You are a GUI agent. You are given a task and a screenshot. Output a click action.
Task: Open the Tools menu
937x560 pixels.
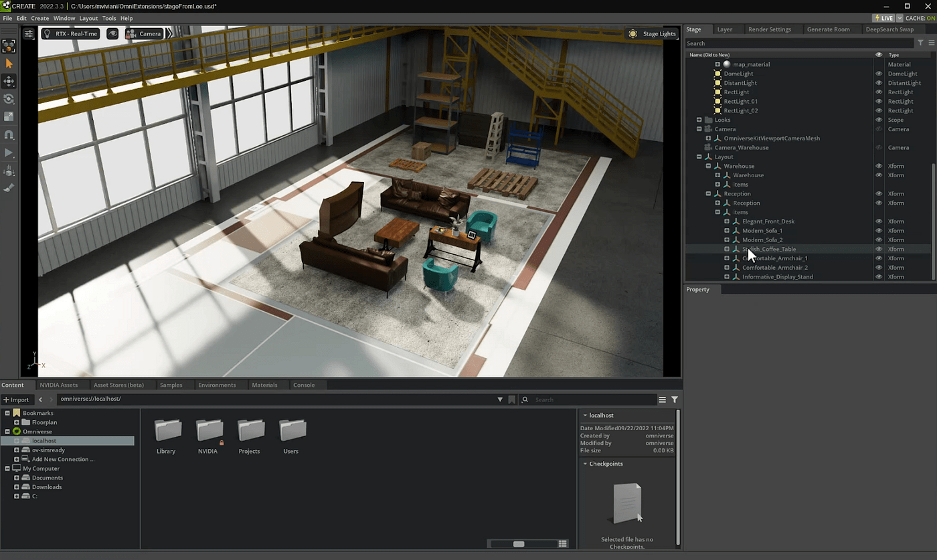109,18
